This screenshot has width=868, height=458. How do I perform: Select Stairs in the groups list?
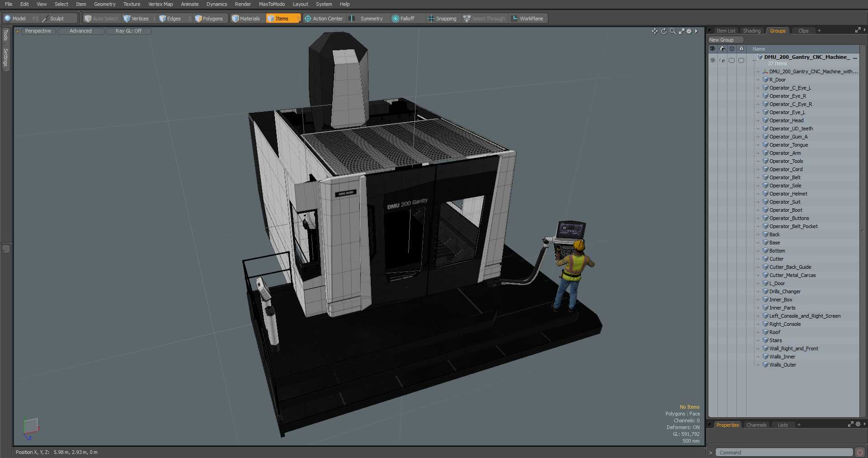point(775,340)
